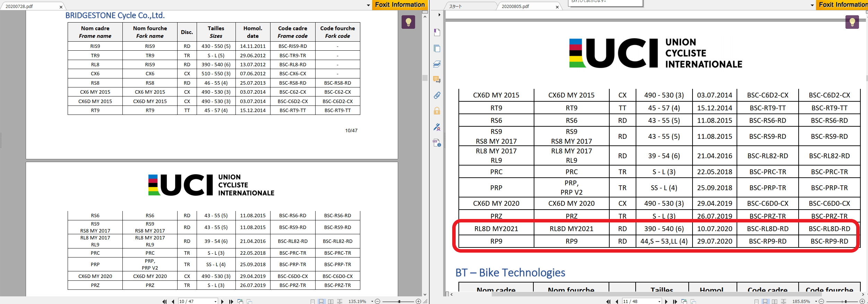
Task: Click previous view icon in right window
Action: click(684, 302)
